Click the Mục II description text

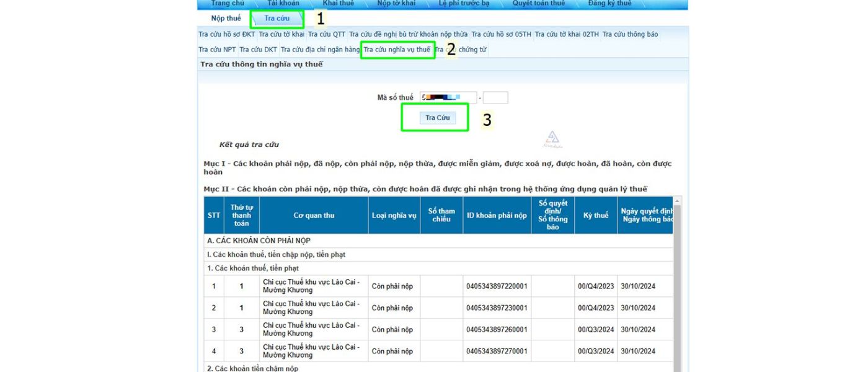(x=425, y=189)
